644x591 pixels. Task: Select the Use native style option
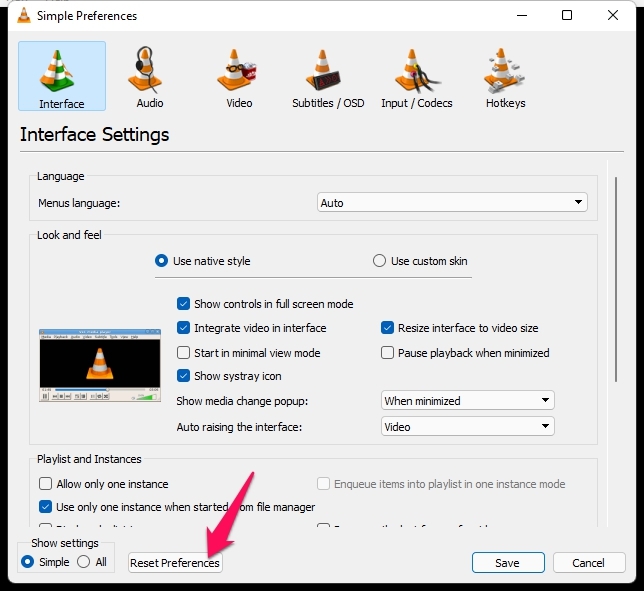coord(202,261)
